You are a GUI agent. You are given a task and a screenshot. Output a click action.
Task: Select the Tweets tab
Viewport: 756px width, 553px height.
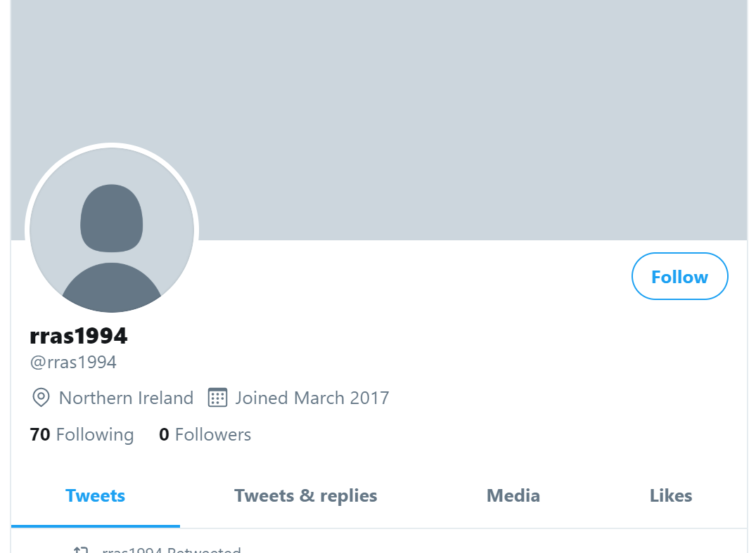[96, 495]
